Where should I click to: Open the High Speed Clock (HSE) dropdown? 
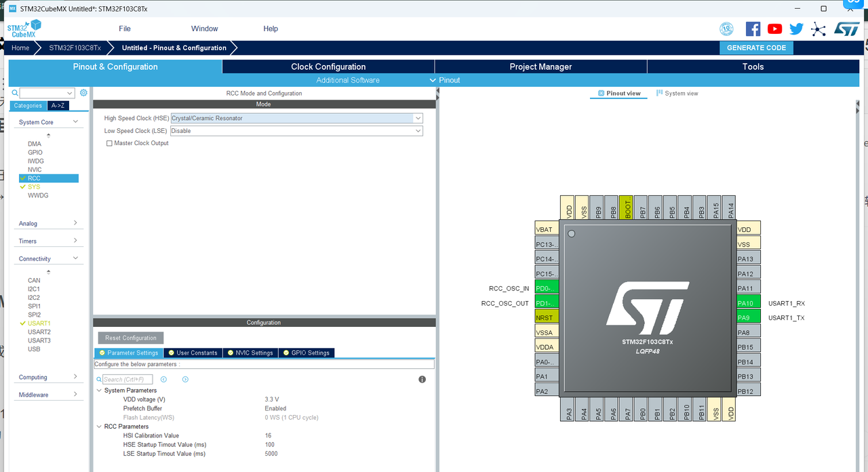pos(417,117)
